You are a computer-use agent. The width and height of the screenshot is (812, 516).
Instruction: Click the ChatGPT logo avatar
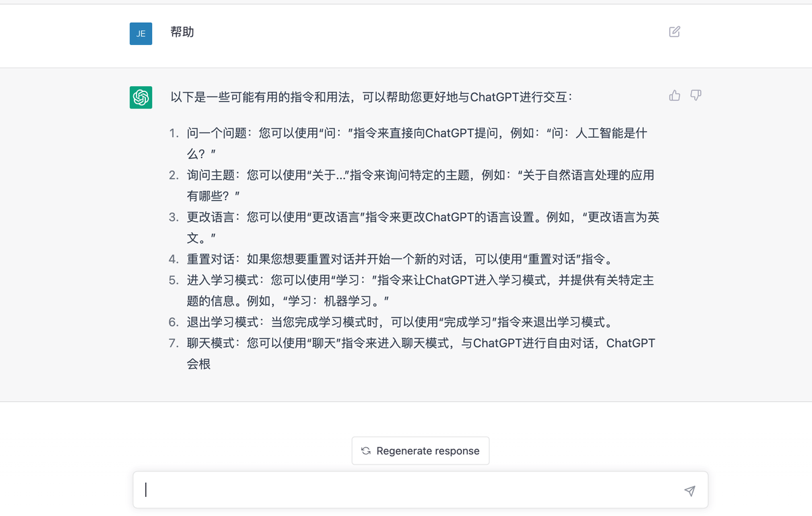tap(141, 97)
